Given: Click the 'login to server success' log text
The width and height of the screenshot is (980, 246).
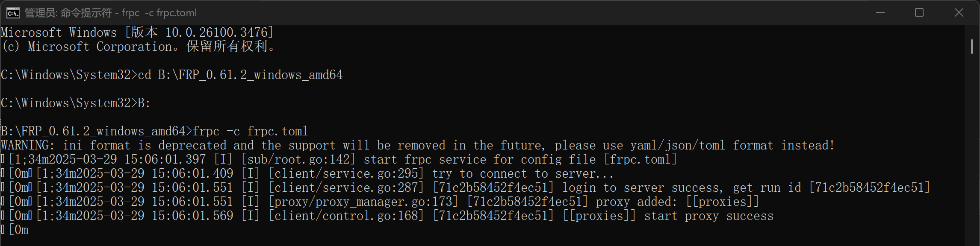Looking at the screenshot, I should pos(641,187).
